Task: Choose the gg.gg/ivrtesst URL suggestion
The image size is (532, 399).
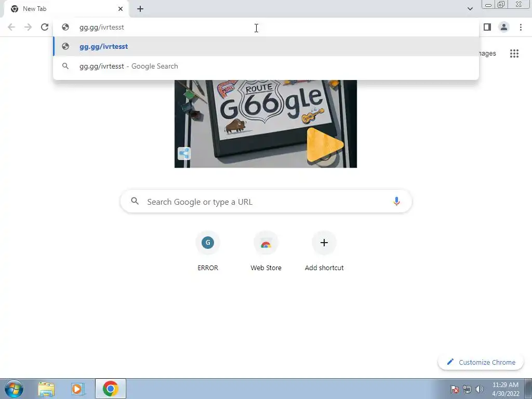Action: tap(266, 46)
